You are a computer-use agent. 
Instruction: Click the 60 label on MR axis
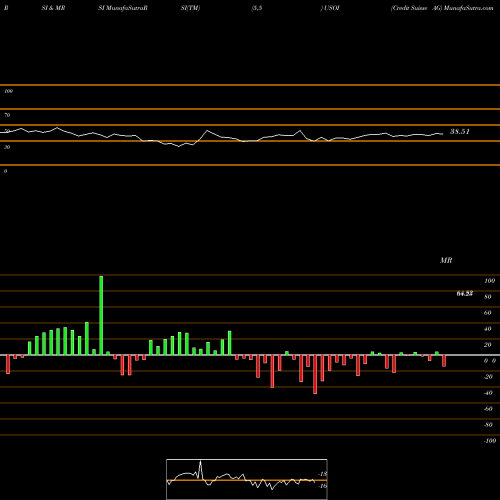click(488, 313)
